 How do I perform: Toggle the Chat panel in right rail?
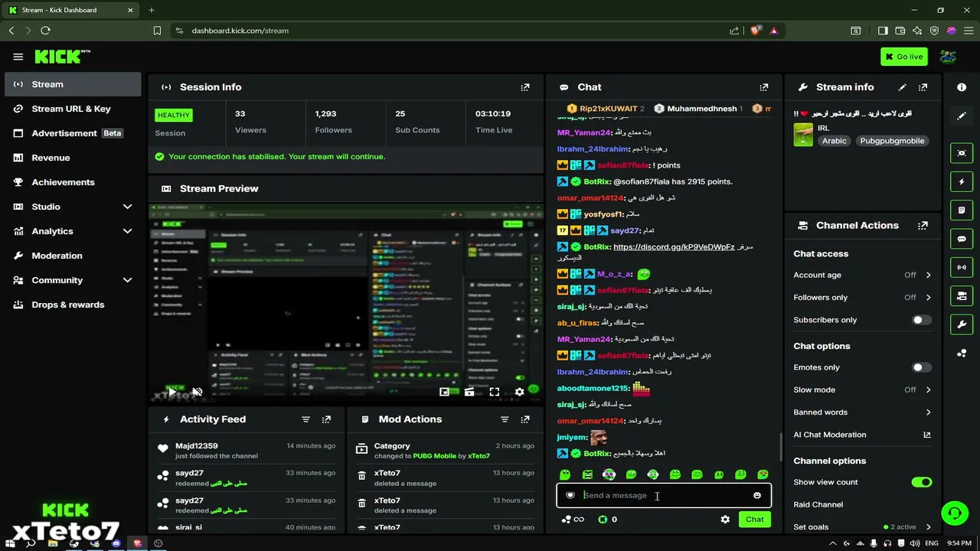(962, 239)
